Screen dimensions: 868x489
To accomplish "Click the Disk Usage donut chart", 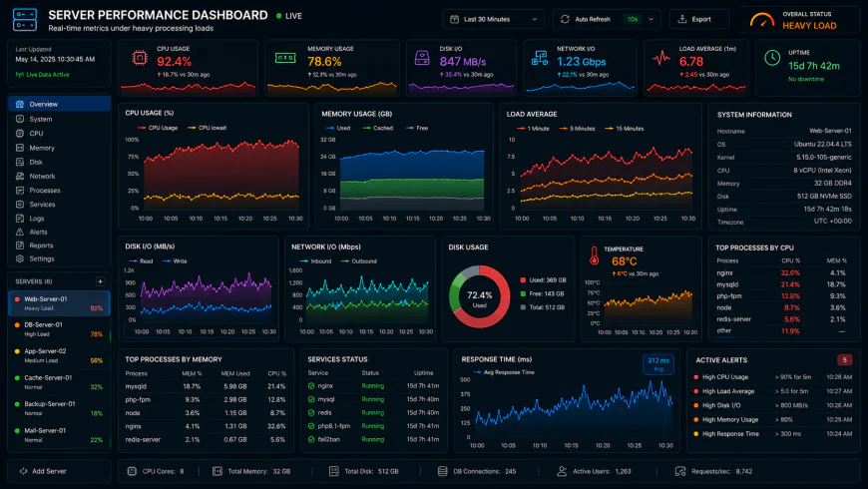I will tap(479, 296).
